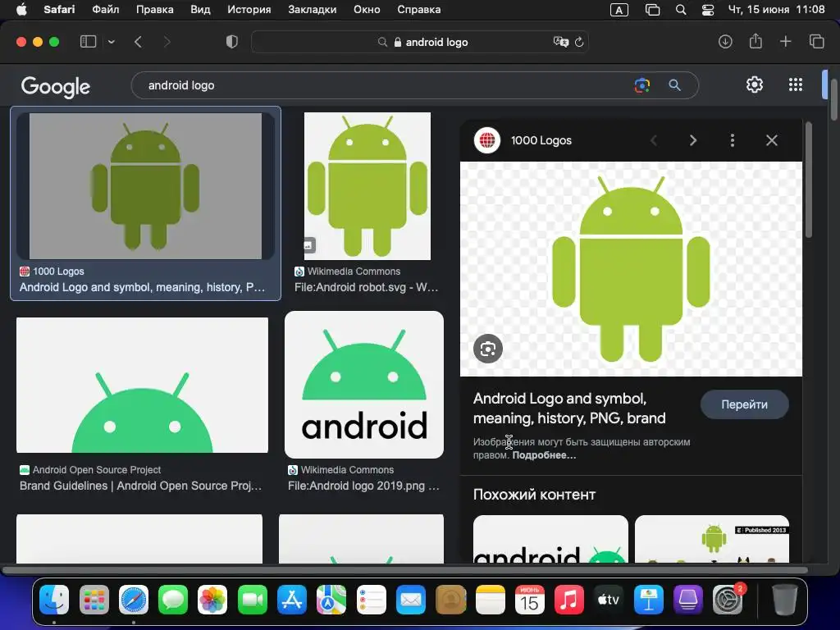Open the Подробнее... link
The image size is (840, 630).
coord(544,454)
